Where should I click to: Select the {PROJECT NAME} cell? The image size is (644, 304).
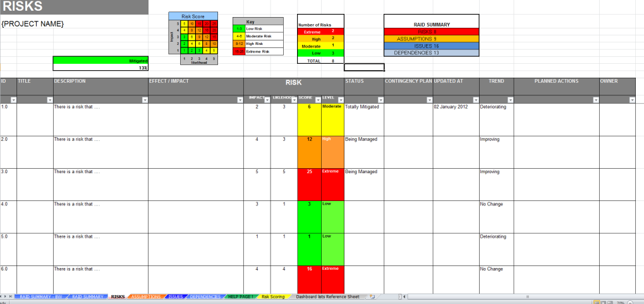pyautogui.click(x=33, y=24)
